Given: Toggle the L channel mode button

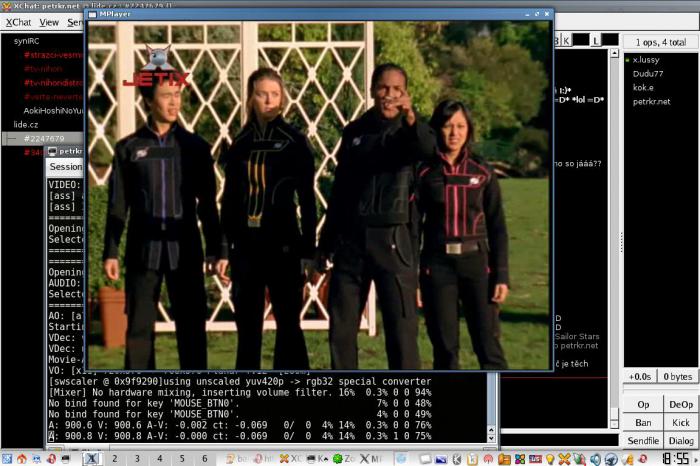Looking at the screenshot, I should pyautogui.click(x=596, y=41).
